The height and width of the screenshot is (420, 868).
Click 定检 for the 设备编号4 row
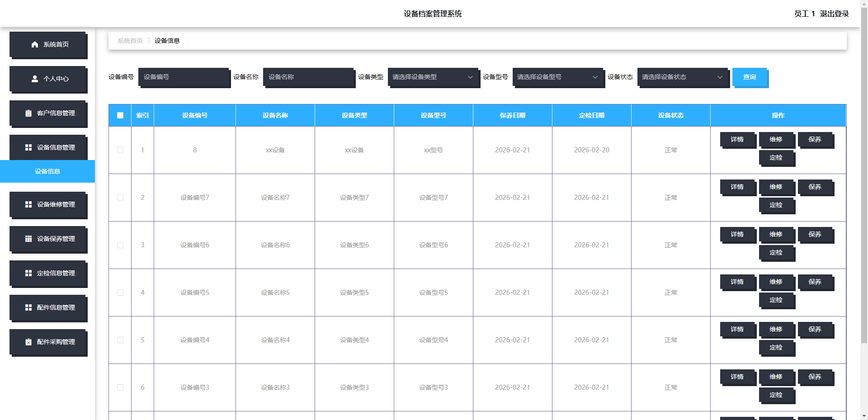click(x=776, y=347)
